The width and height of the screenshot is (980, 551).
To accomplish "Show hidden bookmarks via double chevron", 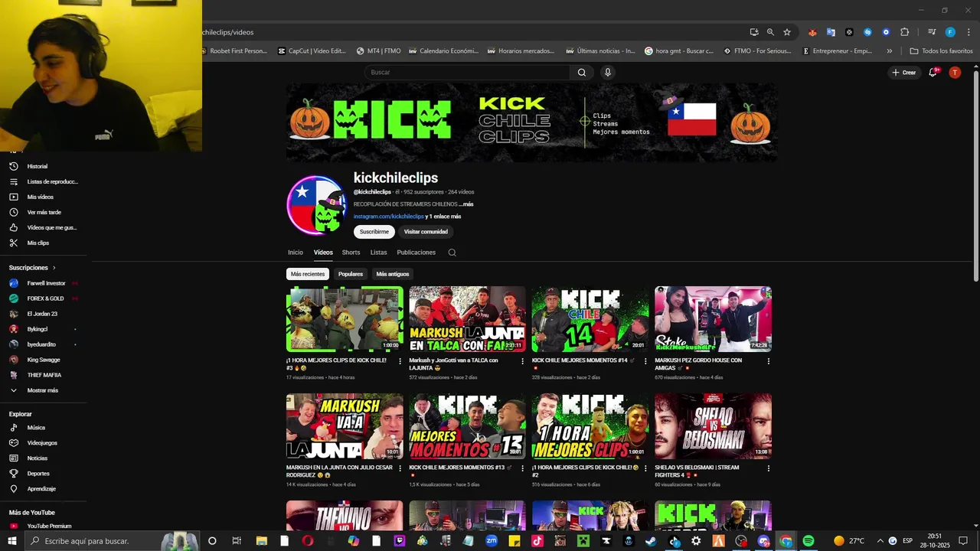I will (889, 51).
